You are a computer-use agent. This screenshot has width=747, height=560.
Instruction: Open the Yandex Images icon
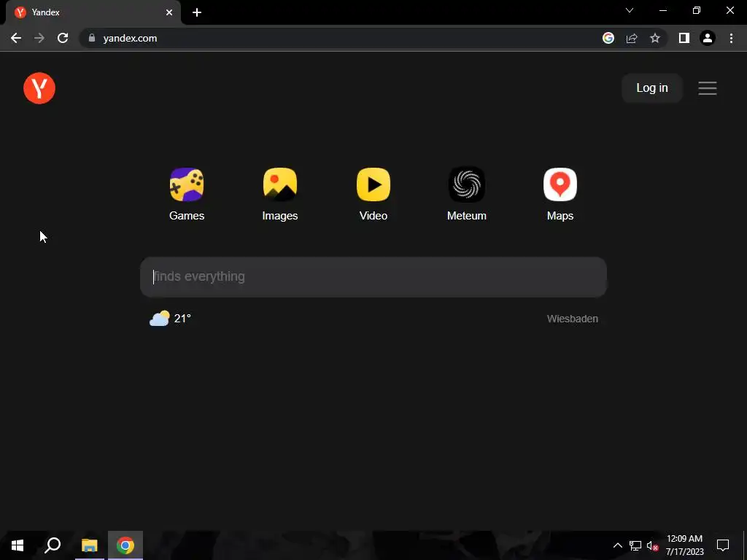pos(280,184)
